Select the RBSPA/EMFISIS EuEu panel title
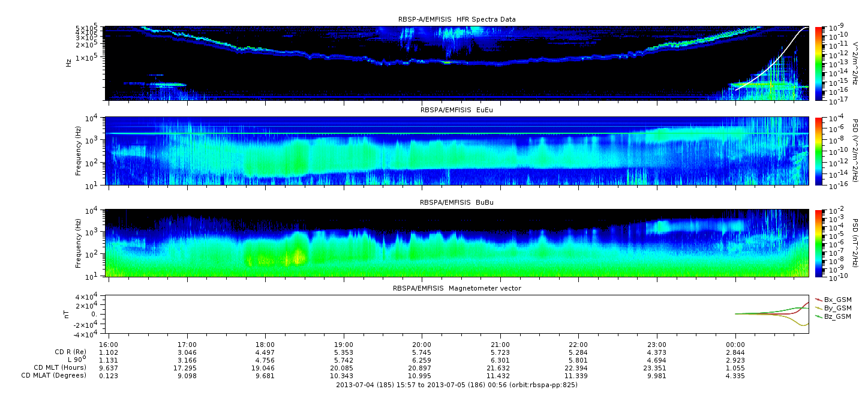The height and width of the screenshot is (395, 868). (x=456, y=110)
